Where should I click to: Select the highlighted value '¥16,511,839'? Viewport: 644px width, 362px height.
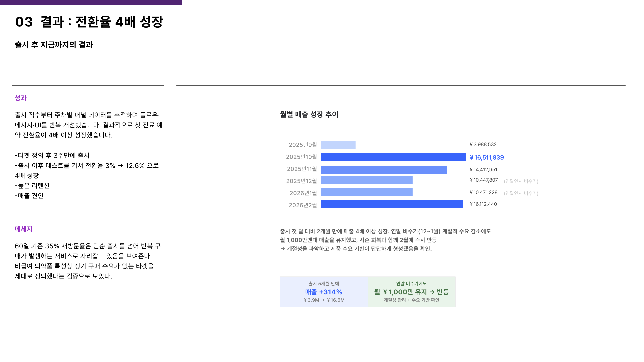point(487,157)
